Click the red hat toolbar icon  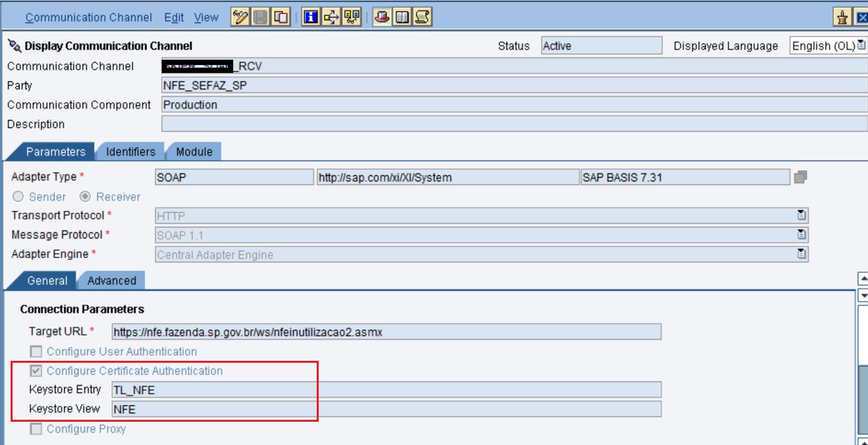click(381, 17)
